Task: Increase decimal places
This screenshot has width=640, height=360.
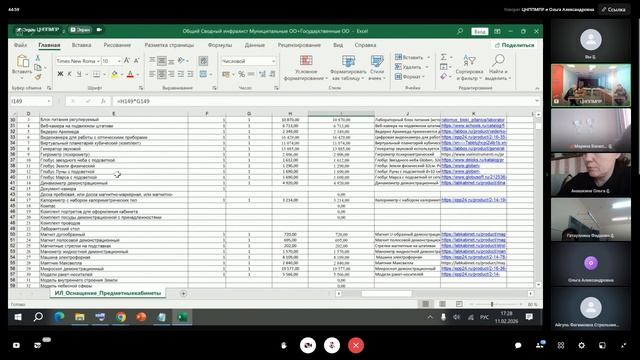Action: coord(262,74)
